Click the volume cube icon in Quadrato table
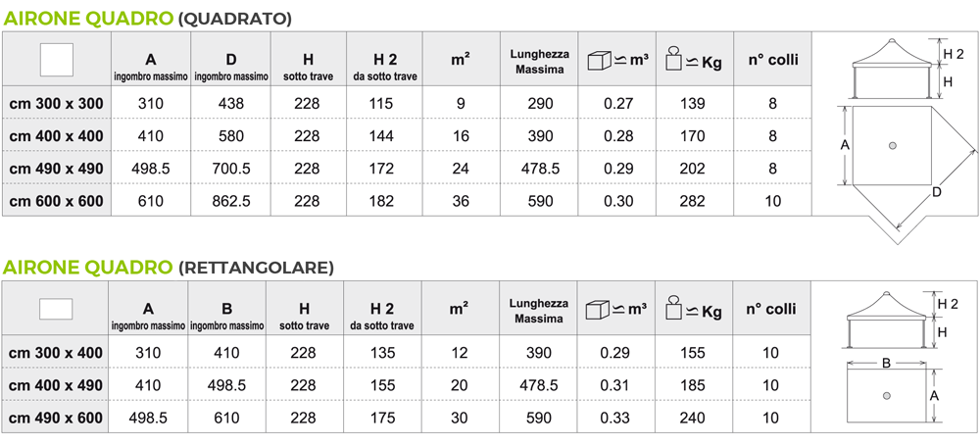Screen dimensions: 980x446 [599, 60]
